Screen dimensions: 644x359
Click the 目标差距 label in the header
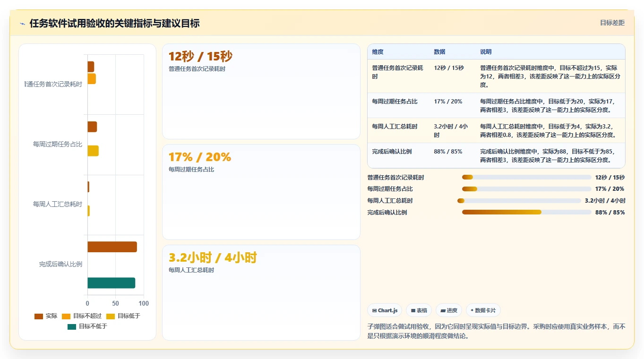coord(612,23)
